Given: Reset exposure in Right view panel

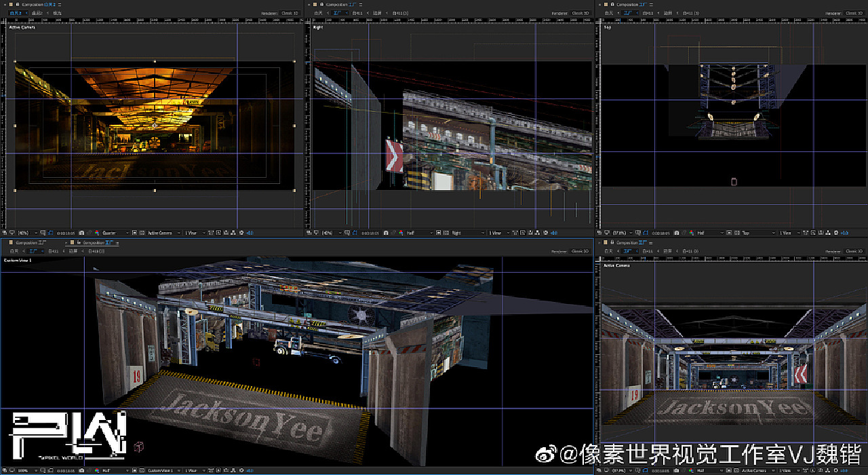Looking at the screenshot, I should click(x=545, y=233).
